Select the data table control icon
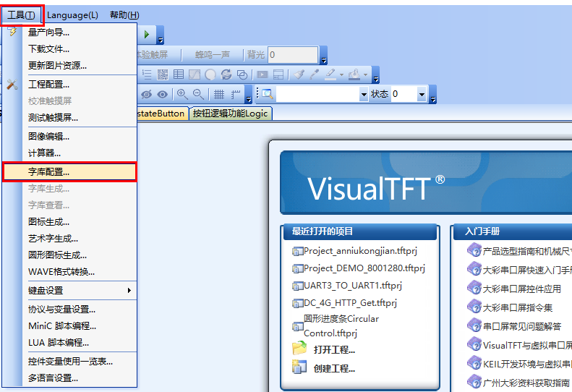The width and height of the screenshot is (572, 392). click(x=179, y=74)
